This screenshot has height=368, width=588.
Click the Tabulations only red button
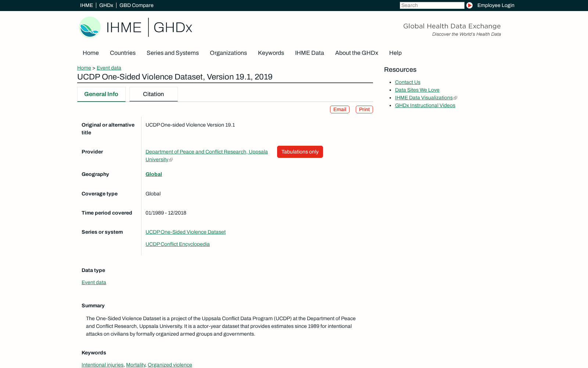tap(300, 152)
